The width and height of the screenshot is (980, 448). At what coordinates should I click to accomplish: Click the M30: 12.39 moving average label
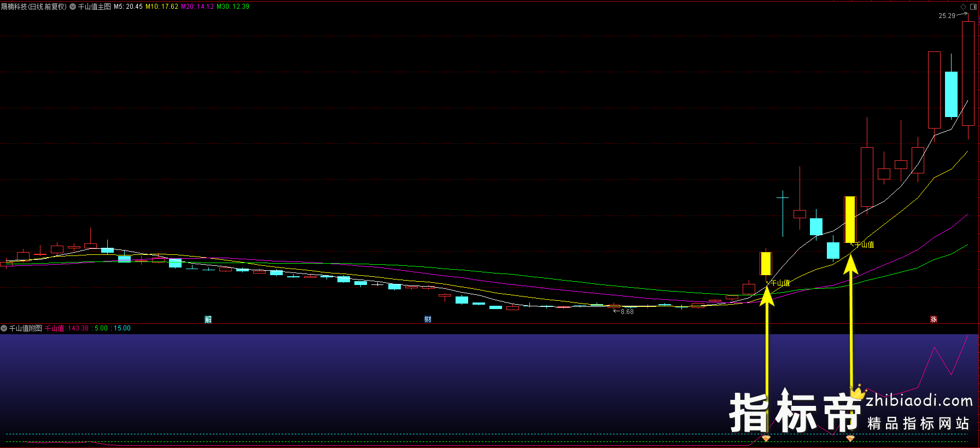tap(233, 7)
